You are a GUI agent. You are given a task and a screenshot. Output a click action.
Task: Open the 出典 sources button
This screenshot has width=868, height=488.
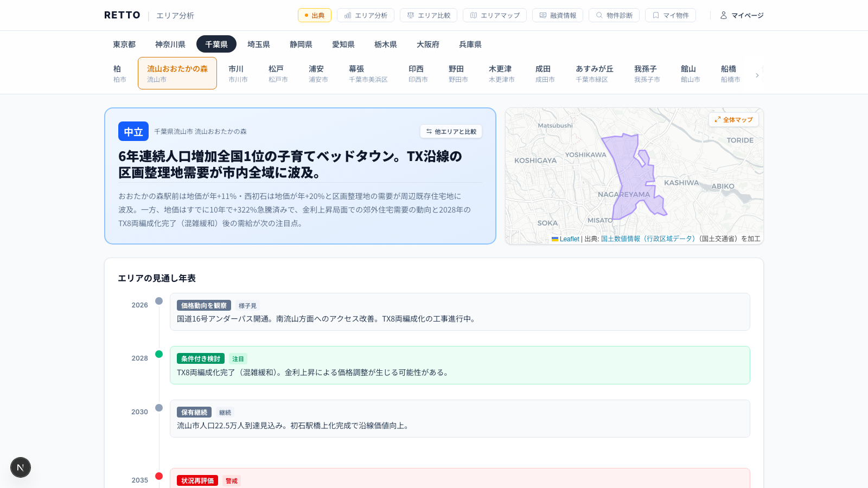click(x=315, y=15)
